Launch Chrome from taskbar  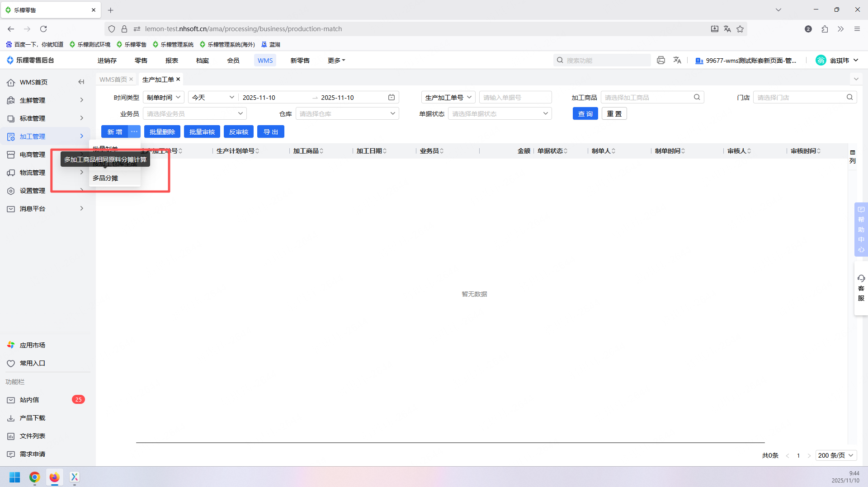34,477
